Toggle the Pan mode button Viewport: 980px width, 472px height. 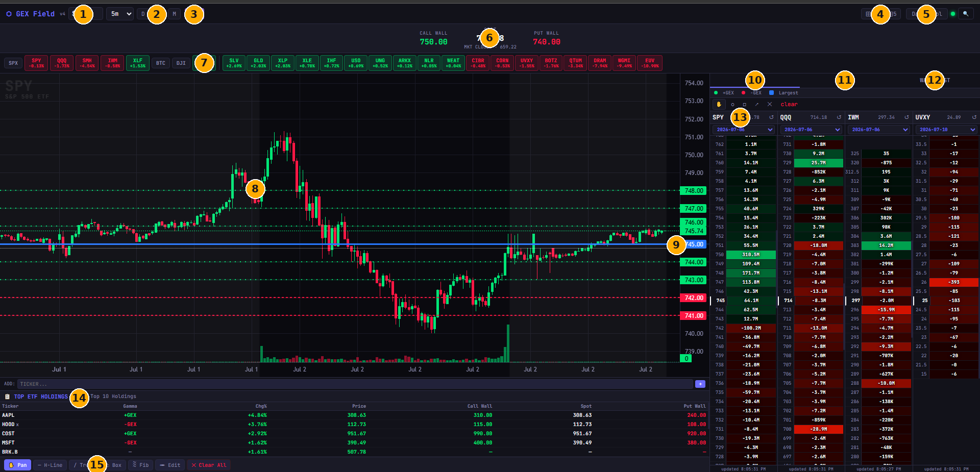pyautogui.click(x=18, y=465)
